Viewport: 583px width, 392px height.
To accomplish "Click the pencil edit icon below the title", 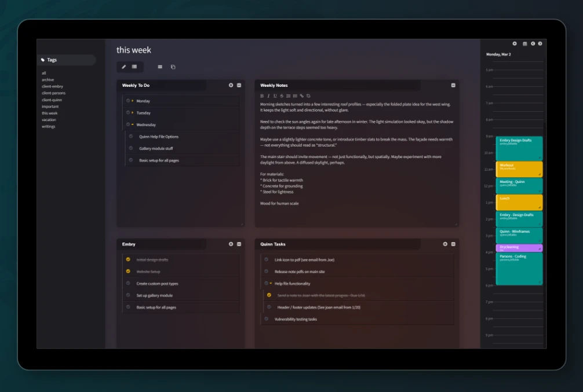I will point(123,67).
